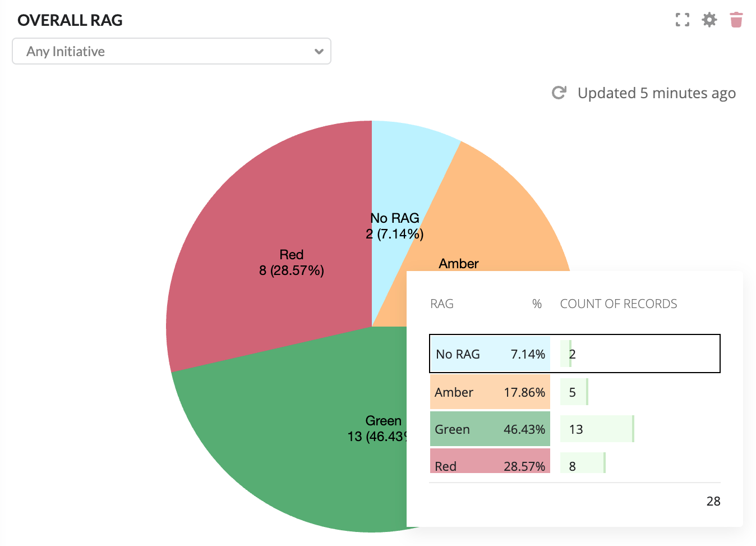Viewport: 756px width, 546px height.
Task: Click the Updated 5 minutes ago text
Action: (x=656, y=93)
